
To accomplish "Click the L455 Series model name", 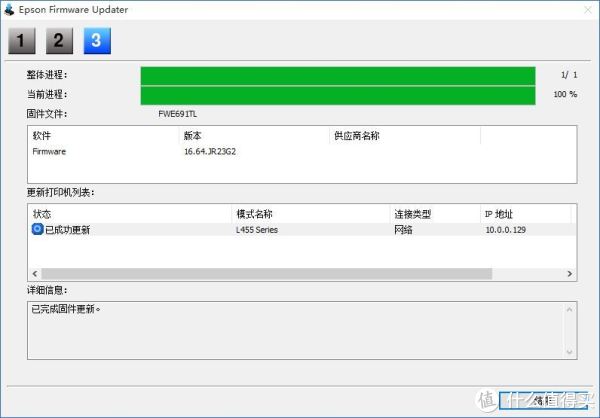I will click(257, 230).
